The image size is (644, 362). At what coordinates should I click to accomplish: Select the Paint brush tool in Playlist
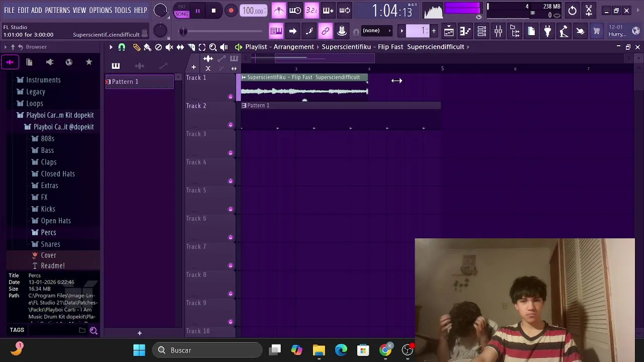147,47
